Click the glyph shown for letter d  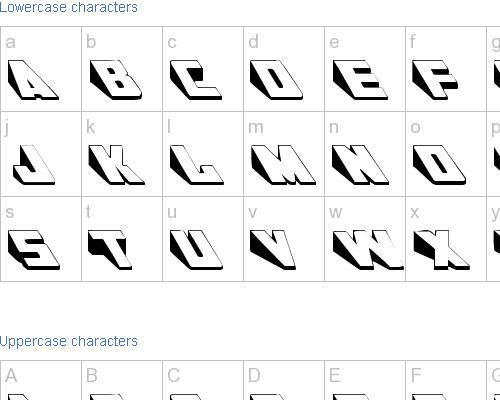pos(276,80)
